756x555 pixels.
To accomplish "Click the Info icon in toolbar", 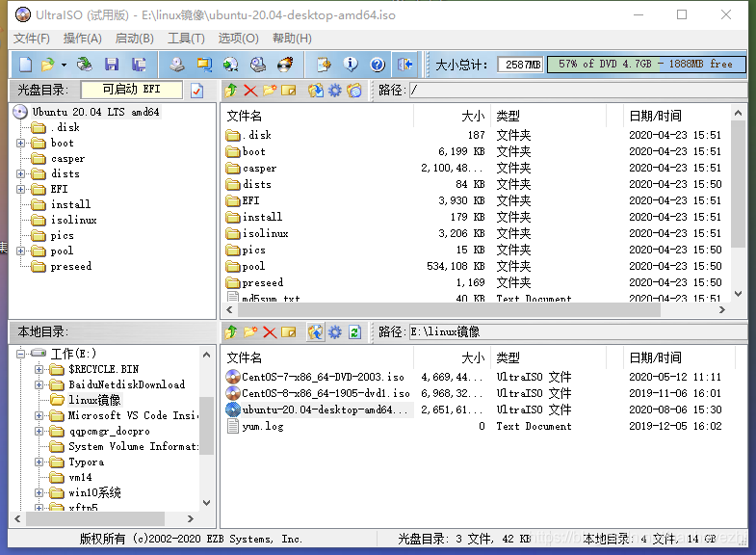I will (351, 65).
